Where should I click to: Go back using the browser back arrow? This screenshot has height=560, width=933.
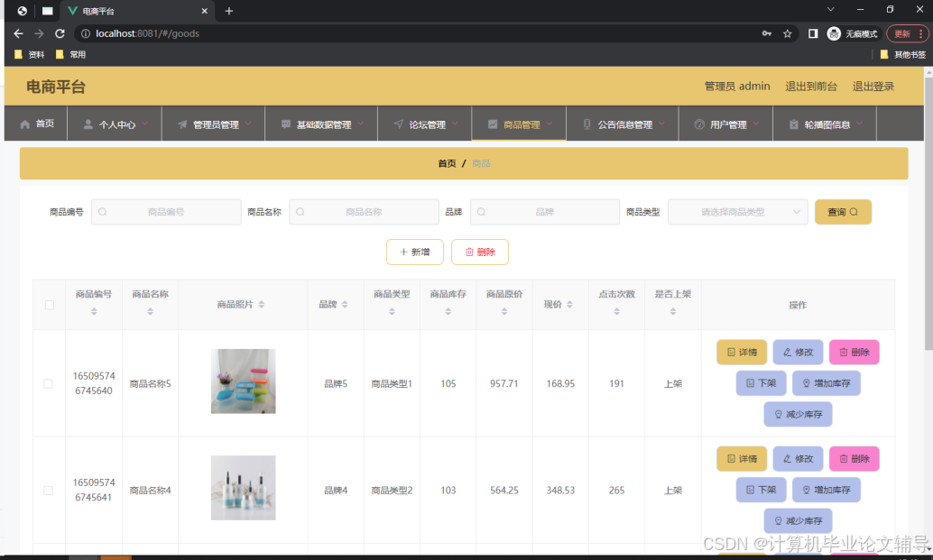coord(18,34)
